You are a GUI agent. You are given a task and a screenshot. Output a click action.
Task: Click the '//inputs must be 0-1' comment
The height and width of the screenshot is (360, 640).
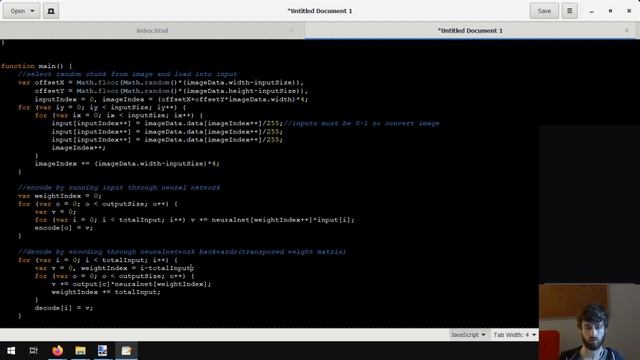tap(362, 123)
